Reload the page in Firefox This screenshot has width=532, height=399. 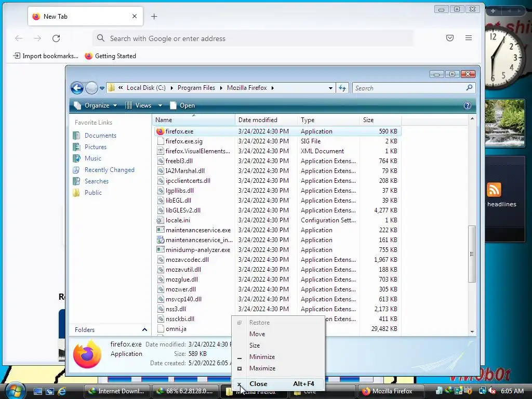(56, 38)
